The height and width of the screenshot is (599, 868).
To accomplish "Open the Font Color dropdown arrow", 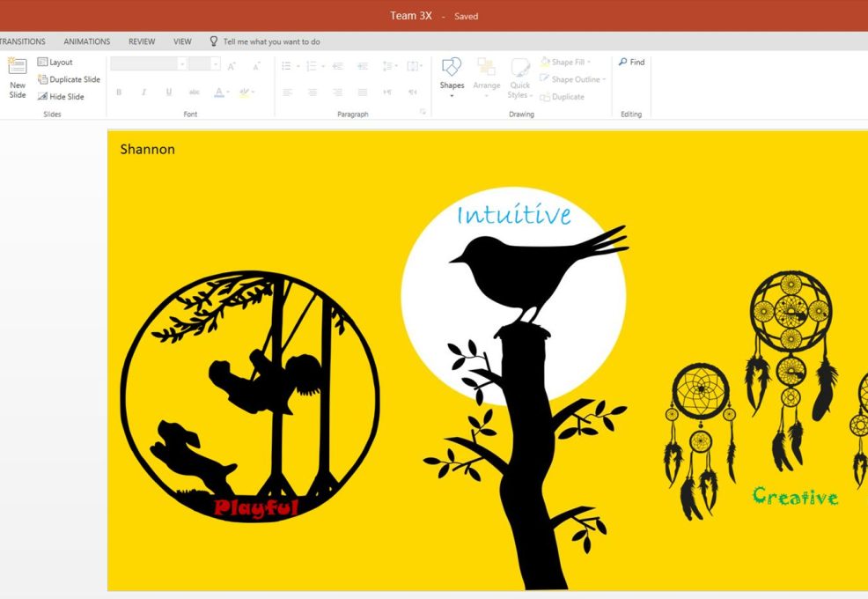I will click(x=230, y=92).
